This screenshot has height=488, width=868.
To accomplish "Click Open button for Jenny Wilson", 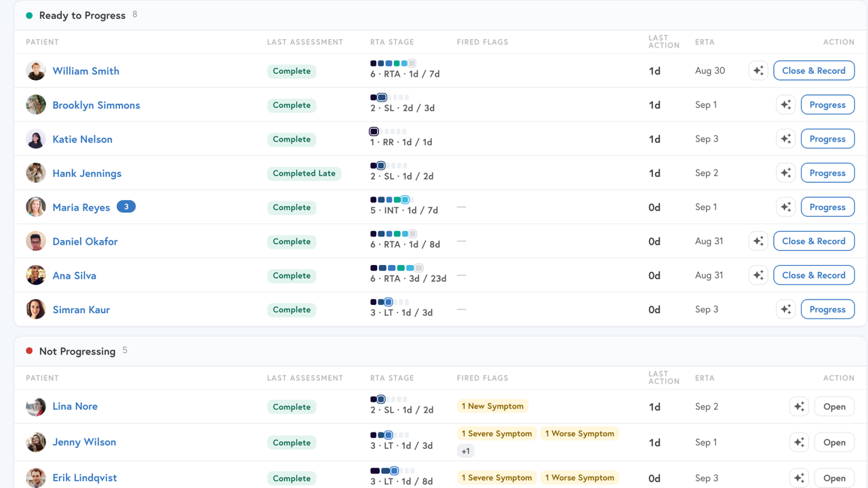I will point(834,442).
